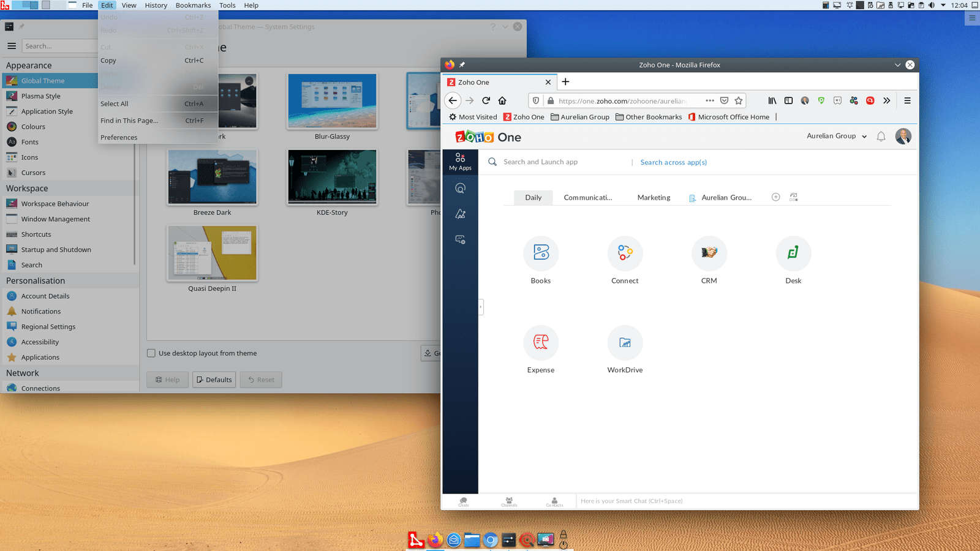
Task: Select the Blur-Glassy theme thumbnail
Action: [332, 101]
